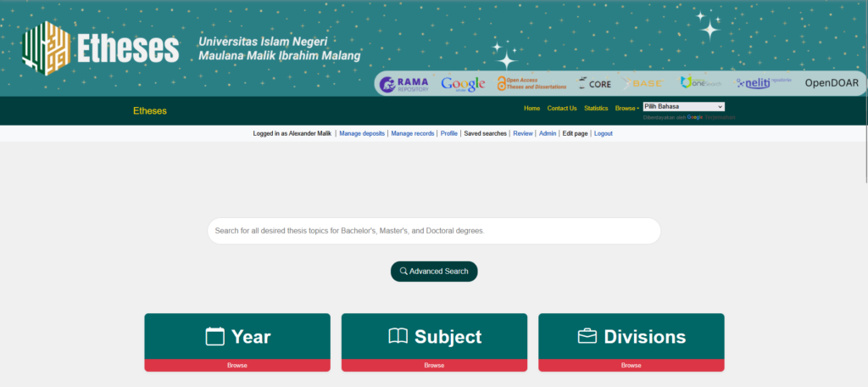Click the Open Access Theses and Dissertations logo
Viewport: 868px width, 387px height.
click(531, 83)
